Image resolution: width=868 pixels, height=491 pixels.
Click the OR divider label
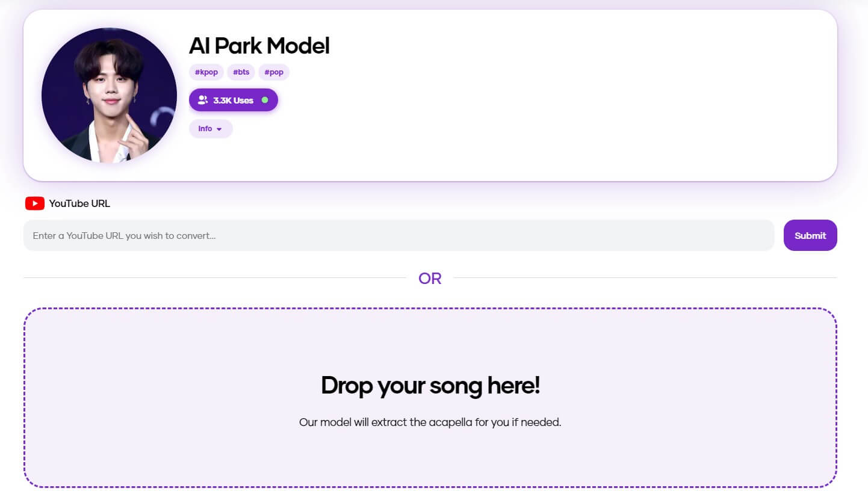coord(429,278)
